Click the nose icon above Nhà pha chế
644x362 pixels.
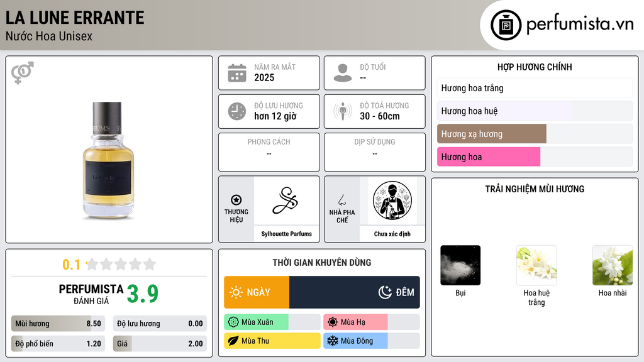(341, 200)
